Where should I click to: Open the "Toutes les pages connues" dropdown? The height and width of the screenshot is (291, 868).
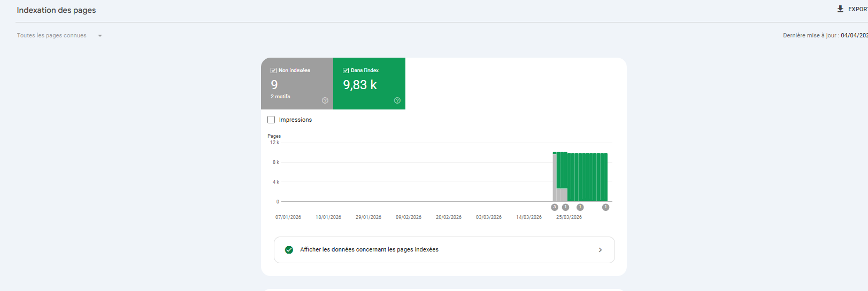click(59, 36)
